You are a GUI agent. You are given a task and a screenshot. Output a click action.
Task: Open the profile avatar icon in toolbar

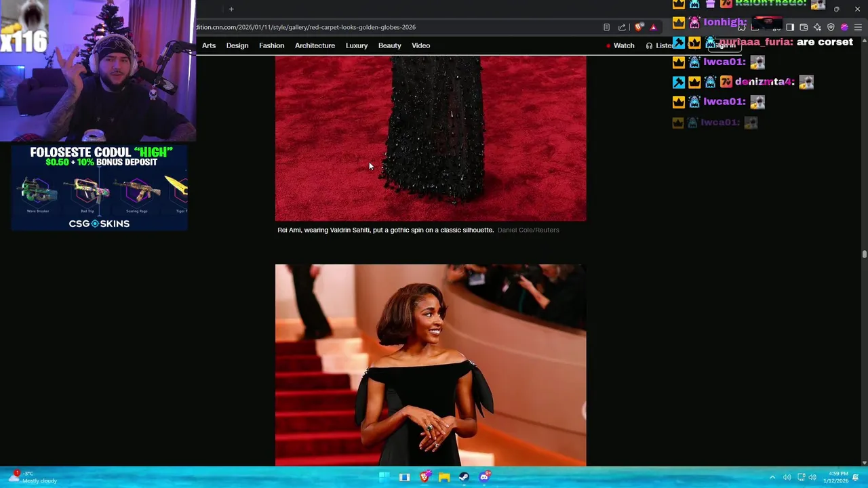coord(844,27)
